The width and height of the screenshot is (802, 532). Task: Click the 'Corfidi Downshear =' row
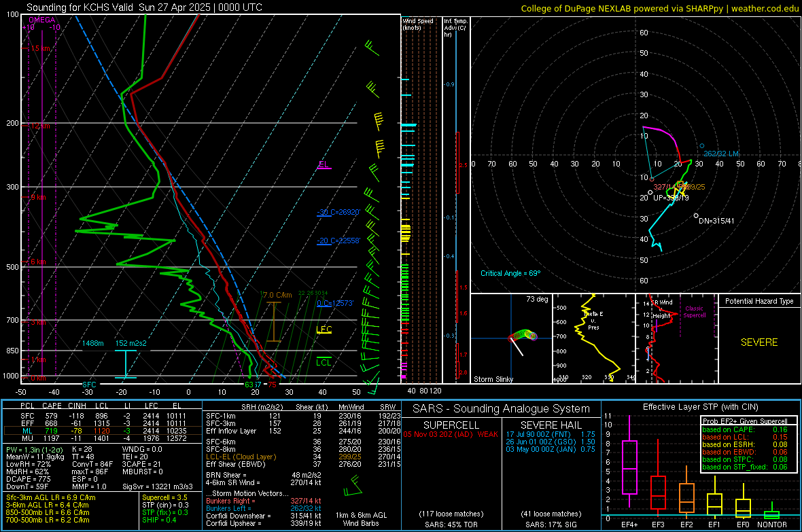(264, 516)
